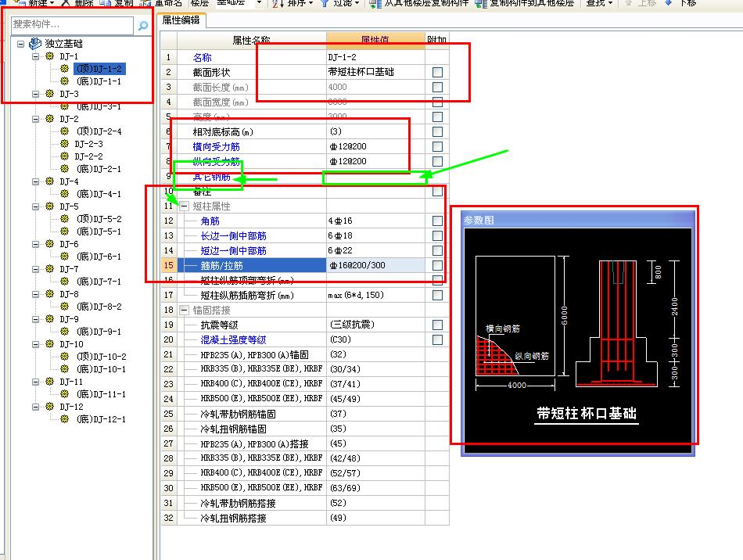Viewport: 743px width, 560px height.
Task: Click the empty 其它钢筋 value cell
Action: click(375, 177)
